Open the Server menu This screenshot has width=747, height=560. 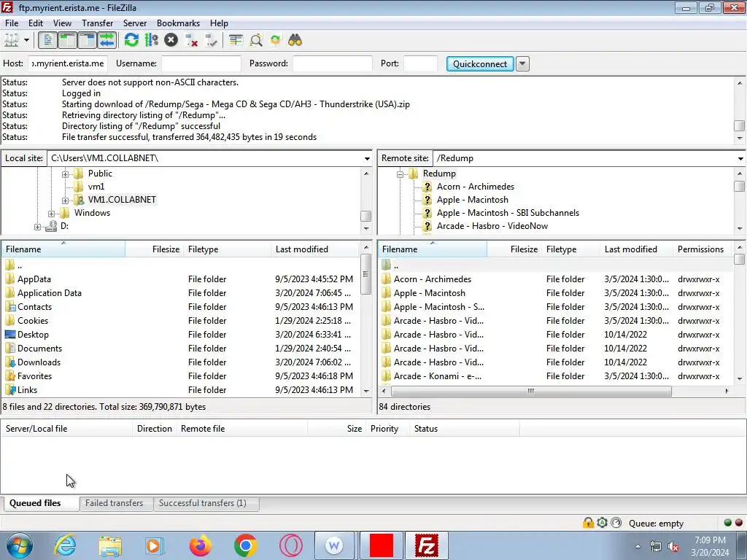[x=135, y=23]
